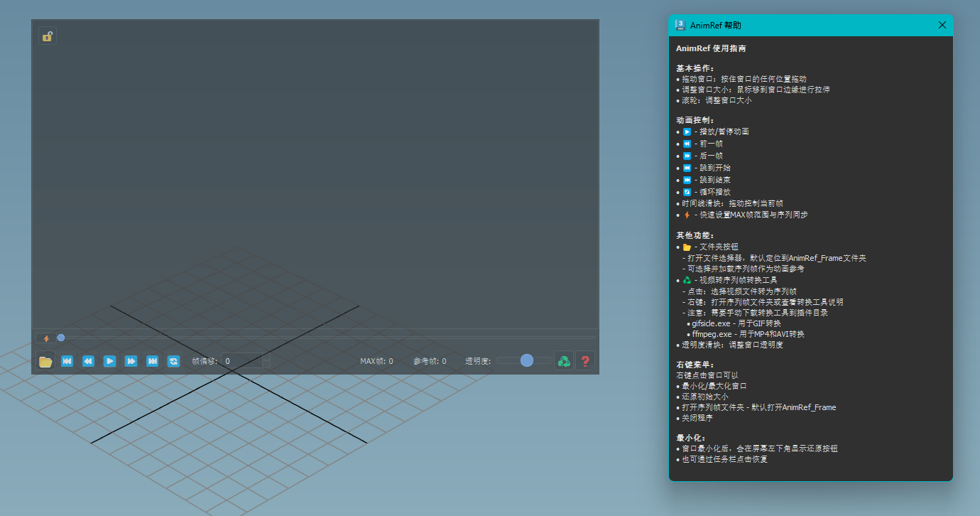Click the MAX帧: 0 readout
Viewport: 980px width, 516px height.
click(376, 361)
